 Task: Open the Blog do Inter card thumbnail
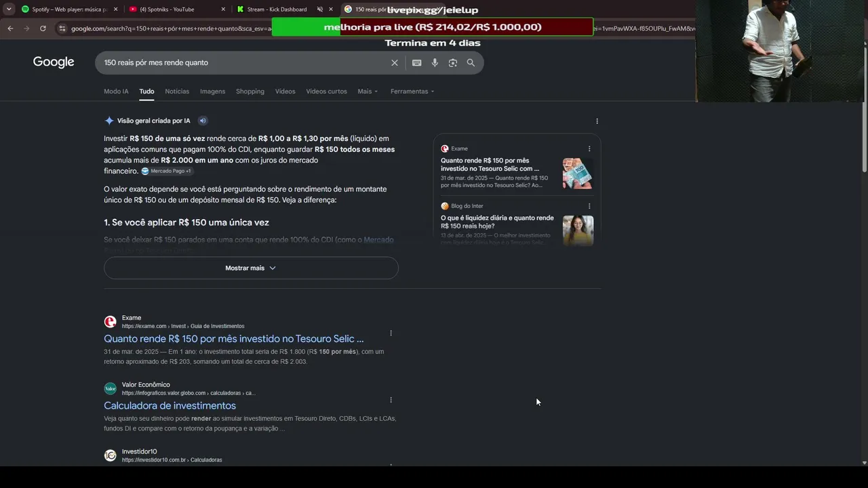tap(578, 230)
